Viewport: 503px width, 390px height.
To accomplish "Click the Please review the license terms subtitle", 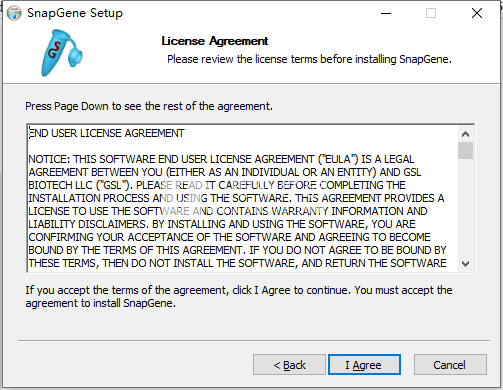I will [309, 59].
